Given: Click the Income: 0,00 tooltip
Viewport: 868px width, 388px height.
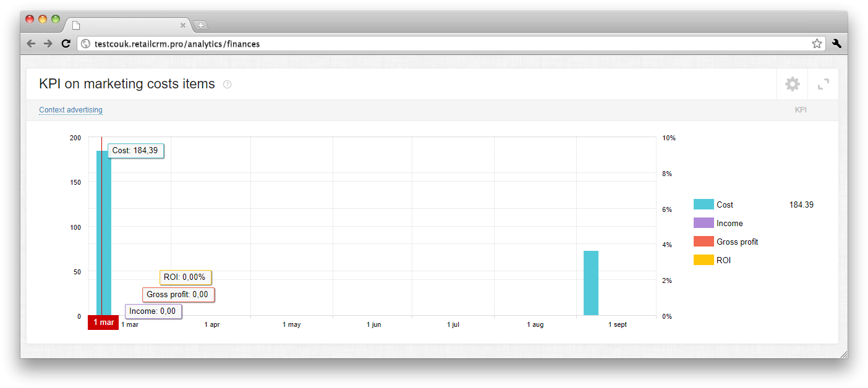Looking at the screenshot, I should (153, 311).
